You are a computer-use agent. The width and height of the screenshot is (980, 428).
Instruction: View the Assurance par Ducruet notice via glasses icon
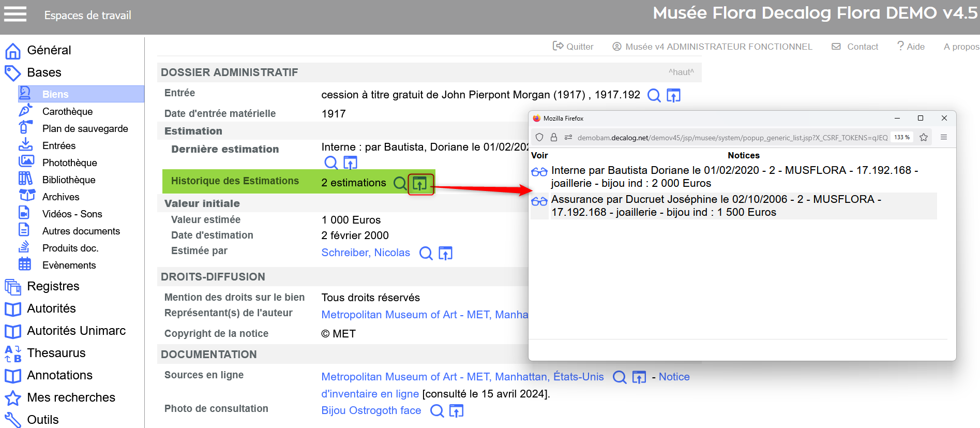[539, 201]
